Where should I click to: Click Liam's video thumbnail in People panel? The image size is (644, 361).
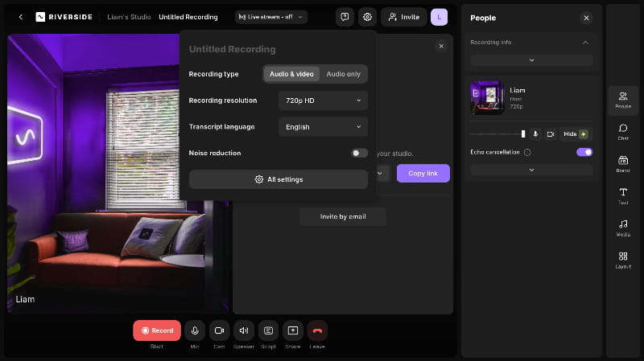[487, 97]
